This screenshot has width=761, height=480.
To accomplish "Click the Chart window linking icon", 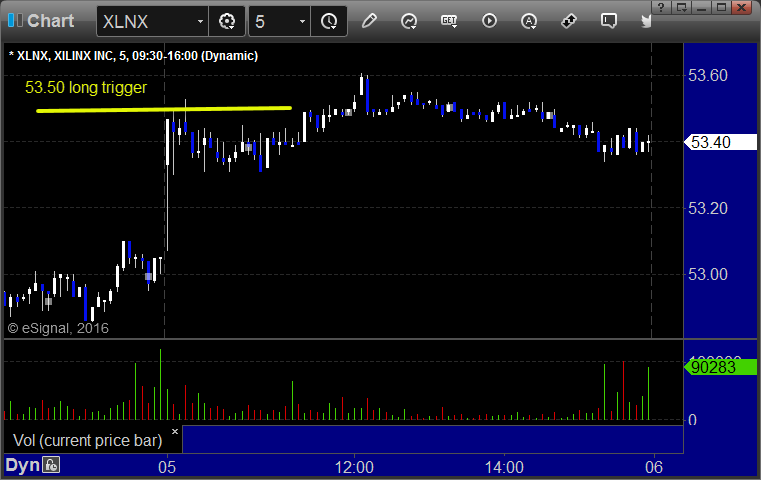I will tap(15, 20).
